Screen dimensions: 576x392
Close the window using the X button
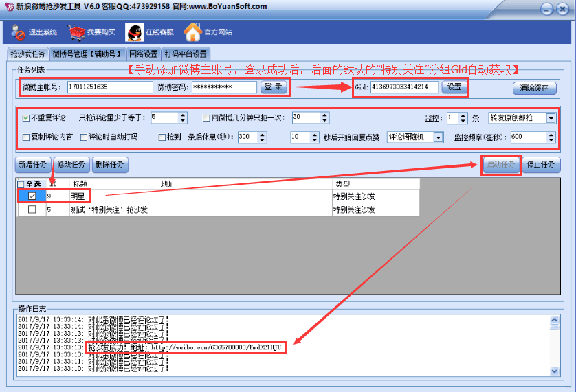(x=562, y=9)
